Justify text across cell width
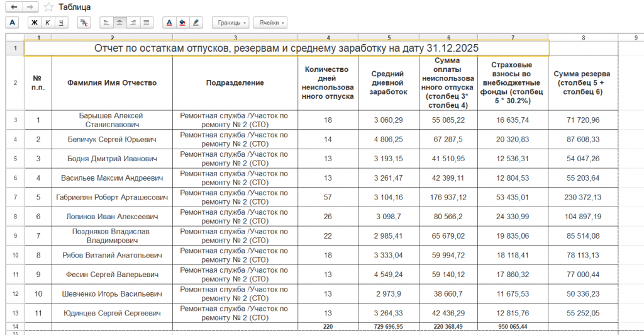The image size is (644, 335). click(x=146, y=23)
